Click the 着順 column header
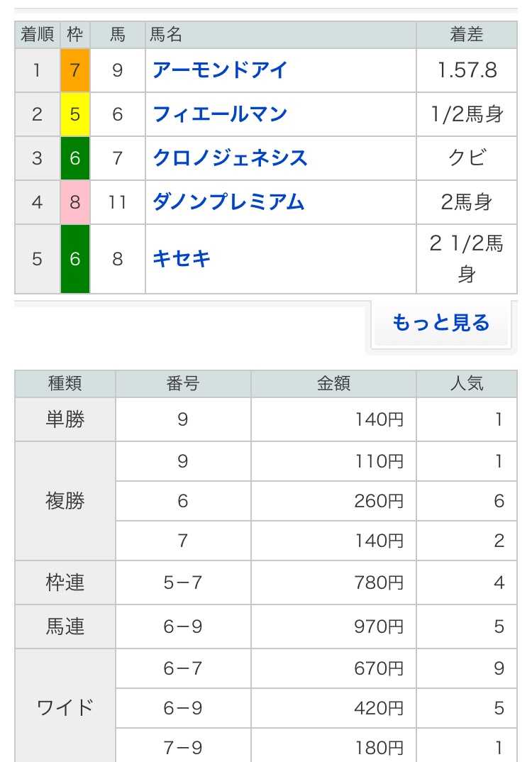Image resolution: width=532 pixels, height=762 pixels. 37,35
